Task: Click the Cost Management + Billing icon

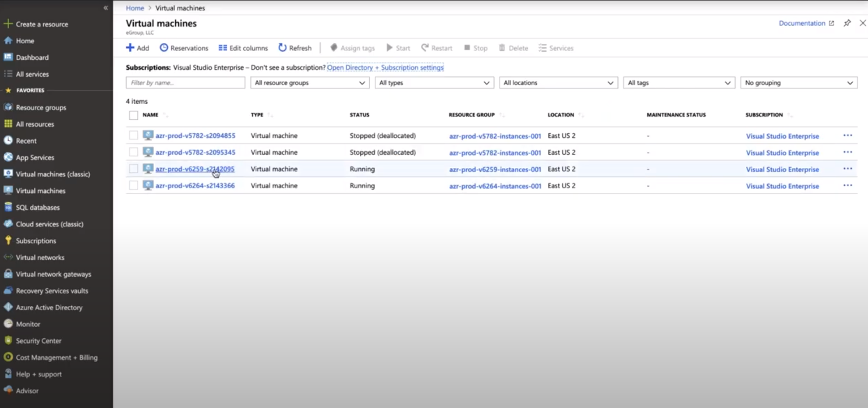Action: pyautogui.click(x=8, y=357)
